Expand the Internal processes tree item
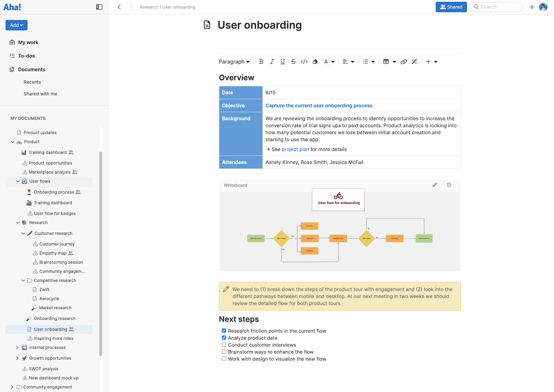 tap(18, 347)
